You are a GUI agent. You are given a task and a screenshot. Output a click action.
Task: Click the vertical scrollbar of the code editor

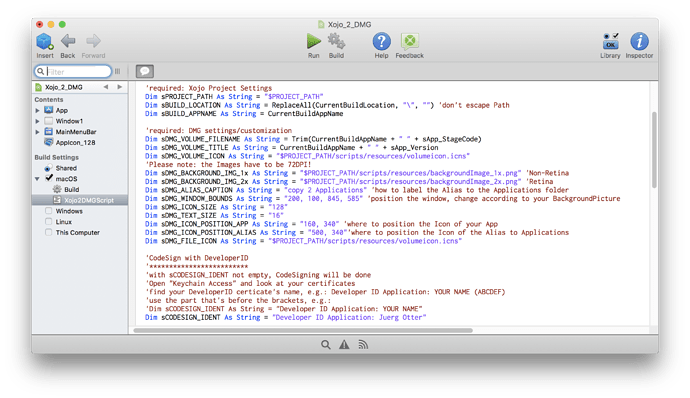pos(654,150)
